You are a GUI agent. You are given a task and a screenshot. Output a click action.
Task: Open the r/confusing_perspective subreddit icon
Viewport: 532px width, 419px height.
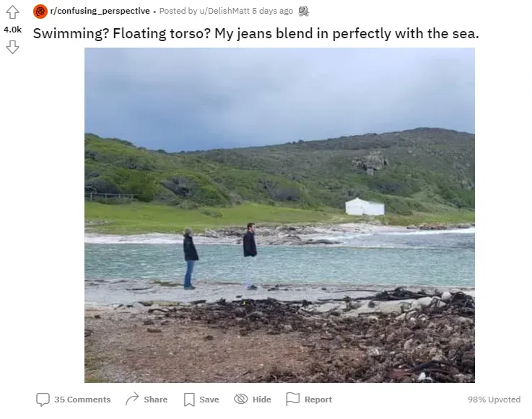point(40,12)
